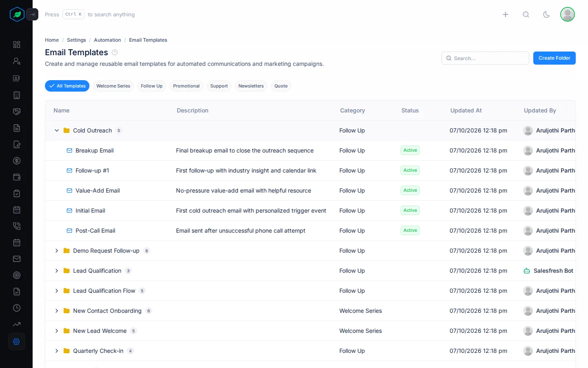This screenshot has width=588, height=368.
Task: Select the Quote filter tab
Action: 281,86
